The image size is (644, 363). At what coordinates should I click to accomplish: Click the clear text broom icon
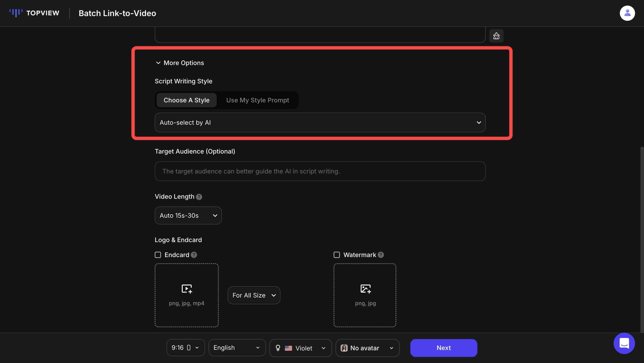[x=496, y=36]
